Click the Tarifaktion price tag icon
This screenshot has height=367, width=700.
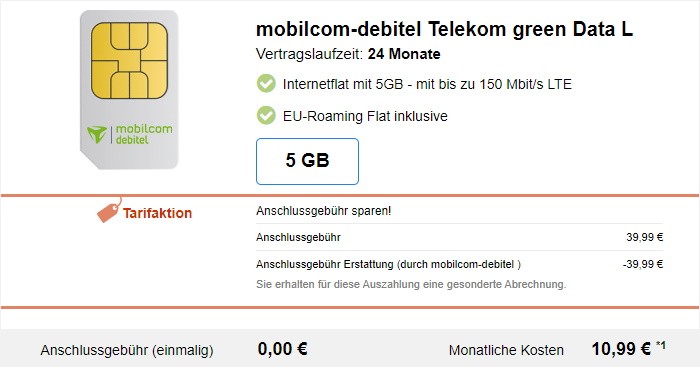(109, 210)
